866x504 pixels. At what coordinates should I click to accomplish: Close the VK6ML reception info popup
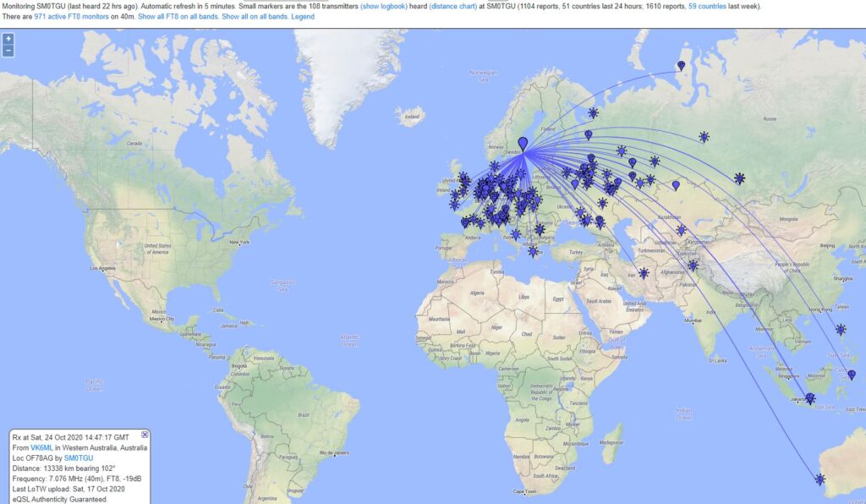coord(145,435)
